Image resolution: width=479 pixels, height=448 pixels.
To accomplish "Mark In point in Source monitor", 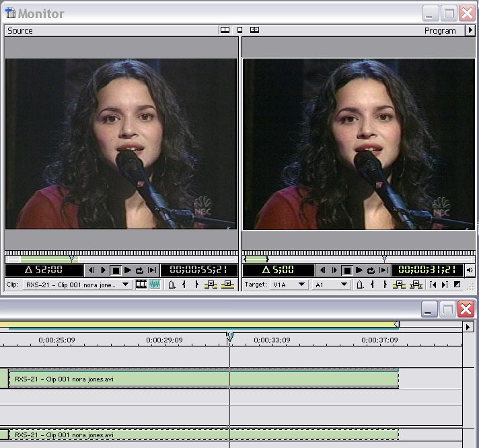I will [184, 285].
